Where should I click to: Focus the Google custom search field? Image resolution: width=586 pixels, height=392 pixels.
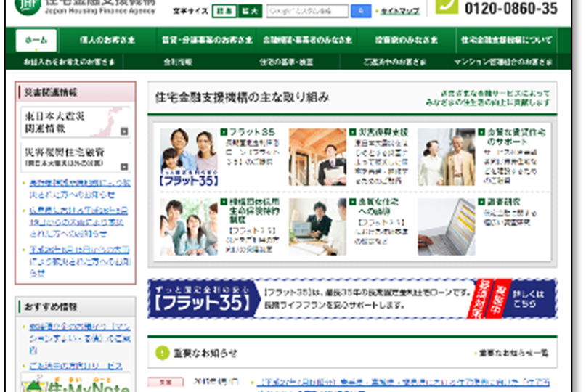(307, 11)
